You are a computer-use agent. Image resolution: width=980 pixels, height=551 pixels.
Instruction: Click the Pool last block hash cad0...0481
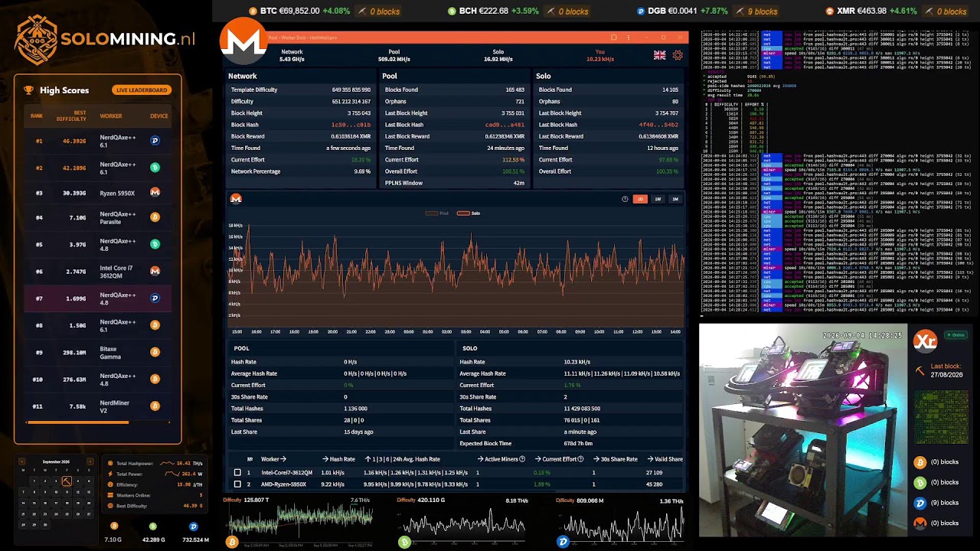pyautogui.click(x=505, y=125)
